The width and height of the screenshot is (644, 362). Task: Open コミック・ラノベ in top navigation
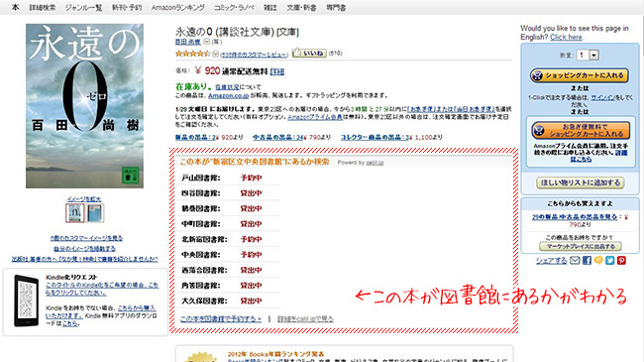tap(234, 7)
